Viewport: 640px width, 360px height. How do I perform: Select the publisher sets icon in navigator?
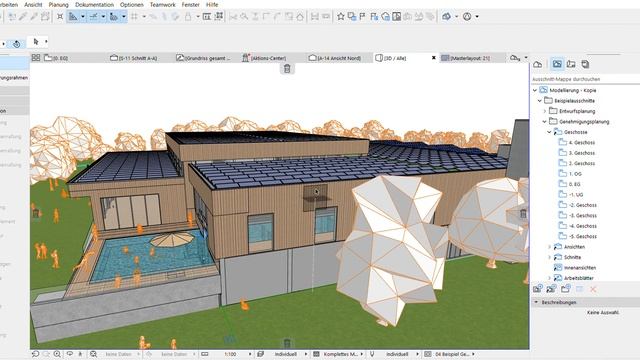coord(585,64)
